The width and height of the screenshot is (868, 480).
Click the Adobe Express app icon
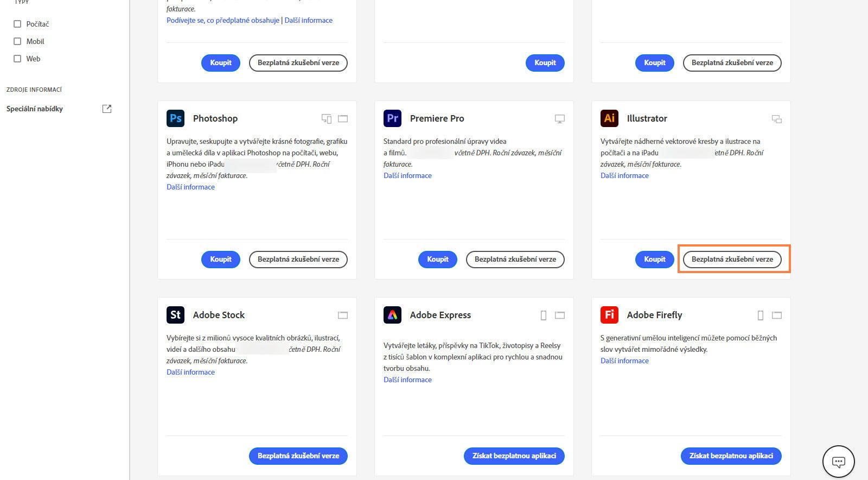[392, 315]
